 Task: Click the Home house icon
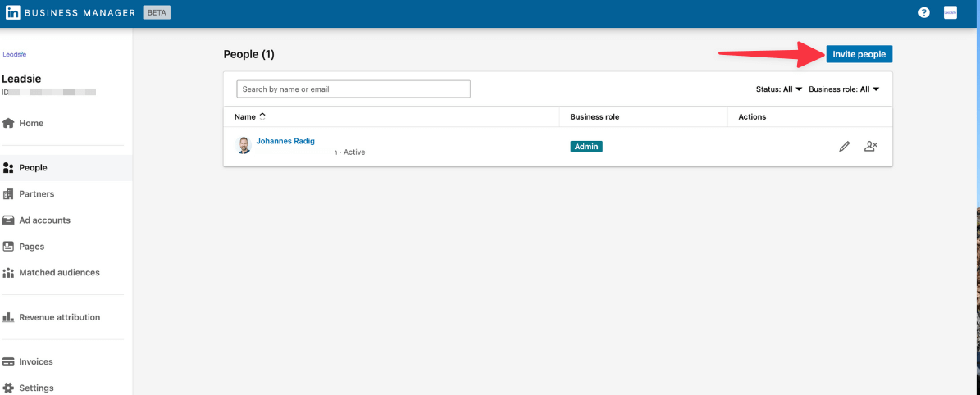8,123
